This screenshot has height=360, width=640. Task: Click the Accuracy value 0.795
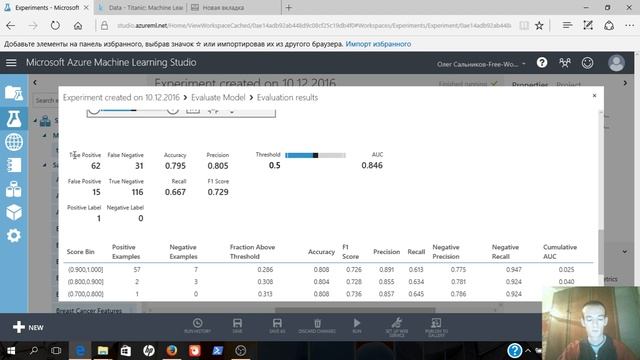coord(175,166)
